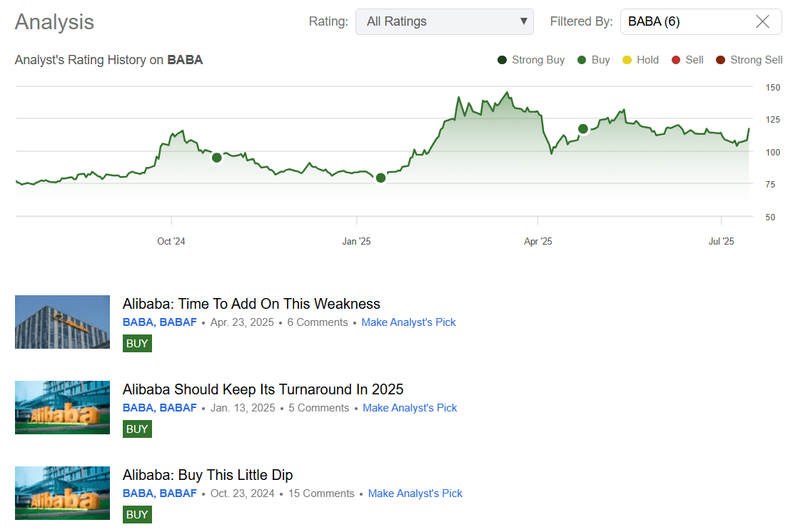Screen dimensions: 793x532
Task: Toggle the Strong Sell legend dot
Action: point(721,60)
